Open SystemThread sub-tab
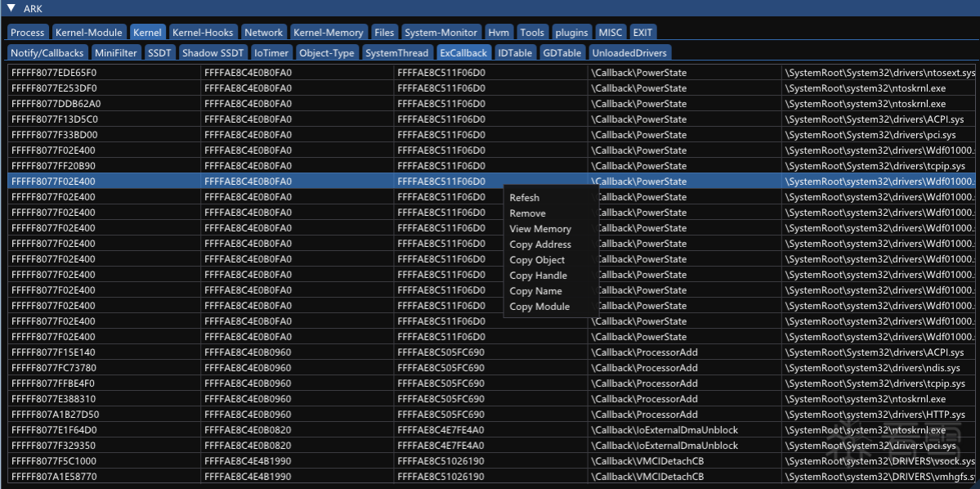The width and height of the screenshot is (980, 489). (x=397, y=53)
